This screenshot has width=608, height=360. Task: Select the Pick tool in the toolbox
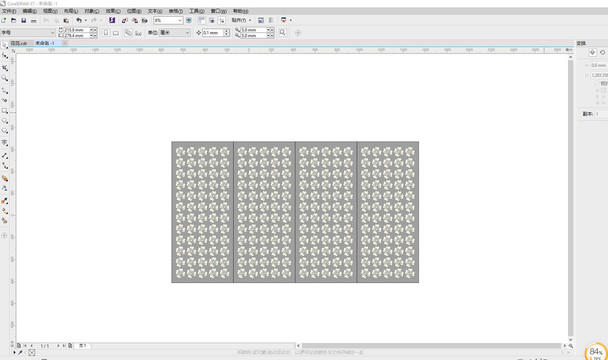[5, 45]
